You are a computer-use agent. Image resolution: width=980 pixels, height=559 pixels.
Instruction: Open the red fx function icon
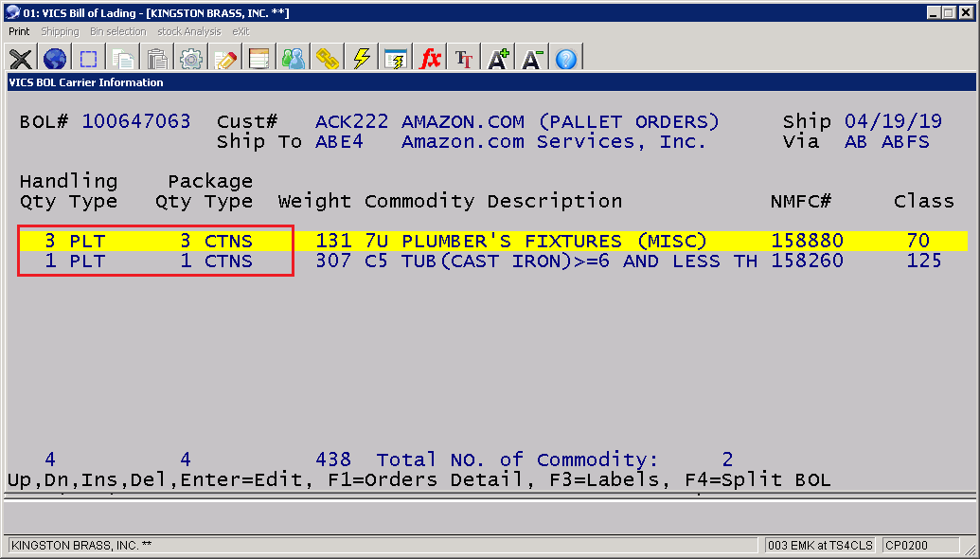[430, 59]
